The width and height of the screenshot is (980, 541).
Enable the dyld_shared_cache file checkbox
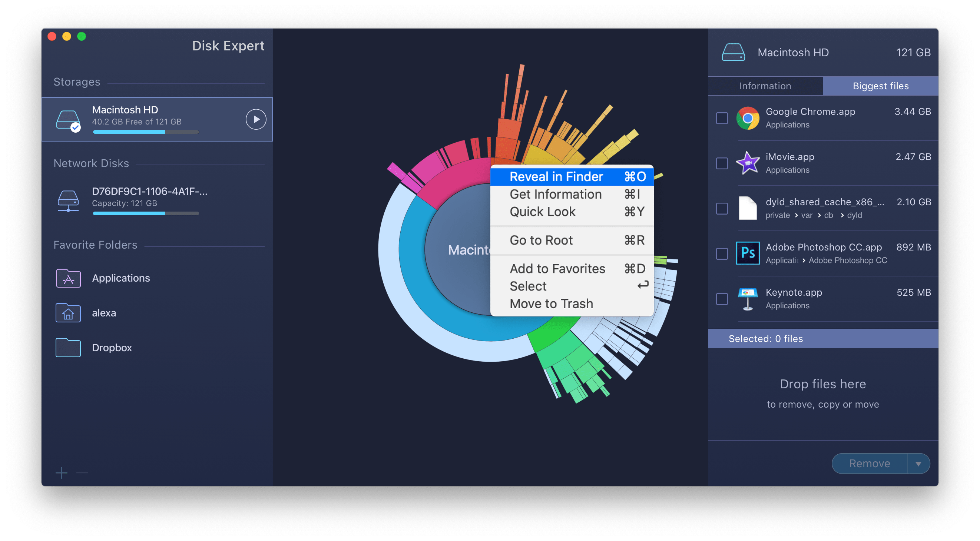point(722,209)
